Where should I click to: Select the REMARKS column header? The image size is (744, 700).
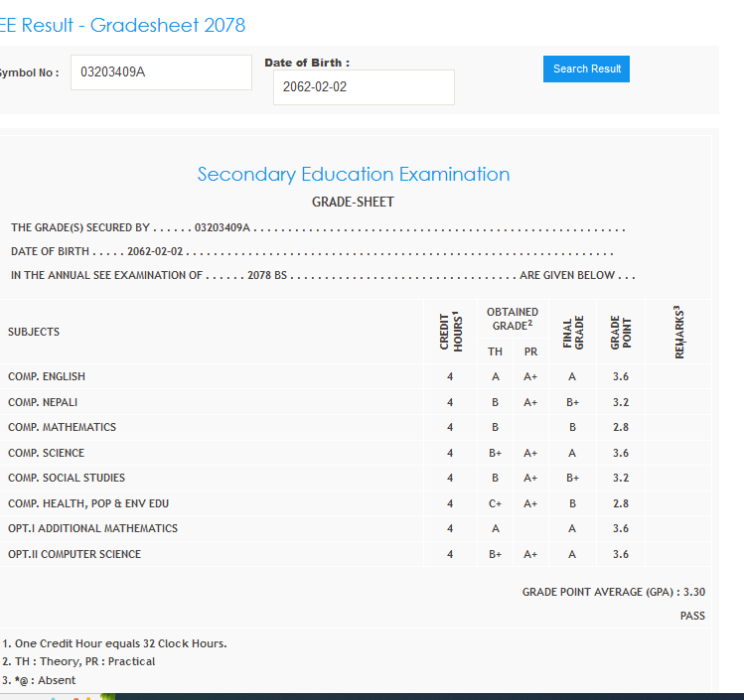(x=679, y=331)
